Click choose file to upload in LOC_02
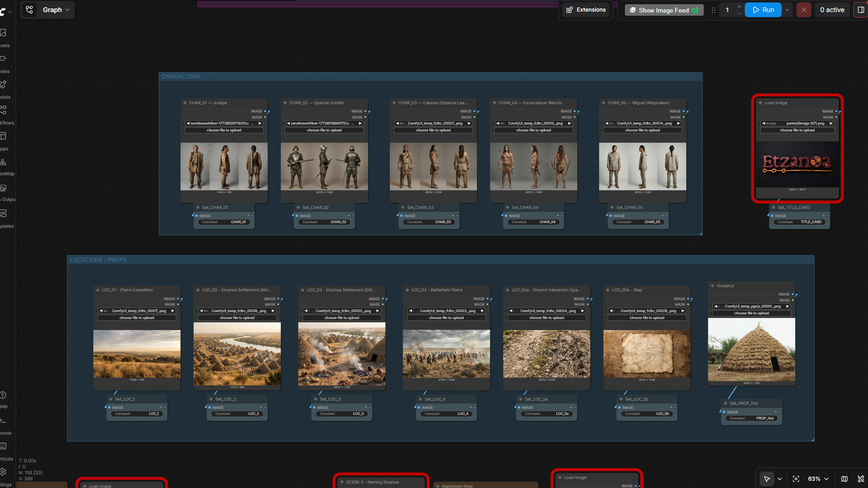The width and height of the screenshot is (868, 488). (x=237, y=318)
